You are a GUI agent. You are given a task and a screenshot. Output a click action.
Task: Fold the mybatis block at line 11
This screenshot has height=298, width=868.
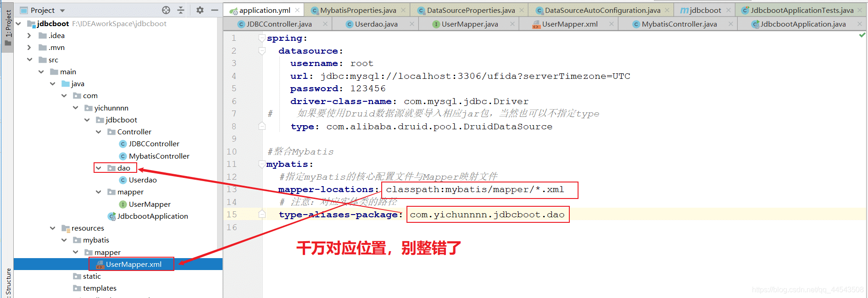tap(262, 164)
